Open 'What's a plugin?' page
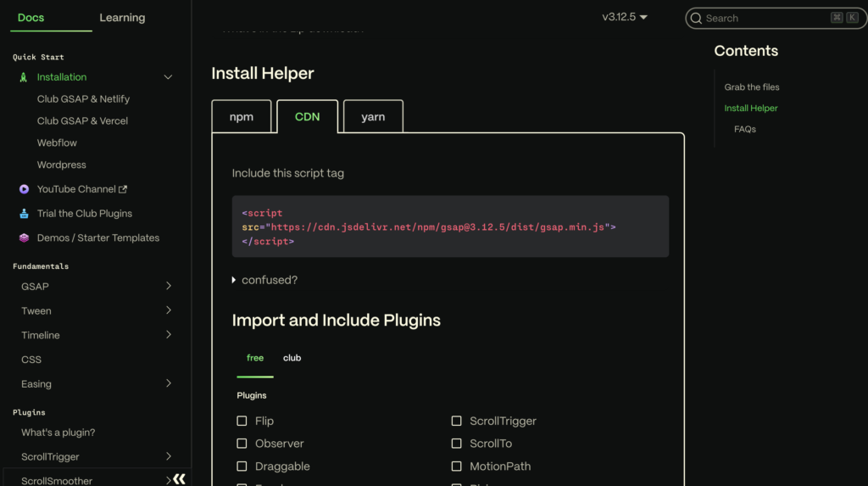 (x=58, y=433)
